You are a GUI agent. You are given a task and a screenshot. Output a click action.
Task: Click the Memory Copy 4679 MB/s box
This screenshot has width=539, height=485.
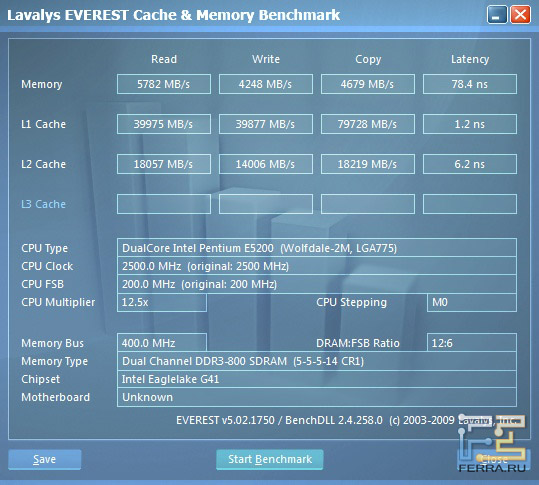tap(368, 84)
